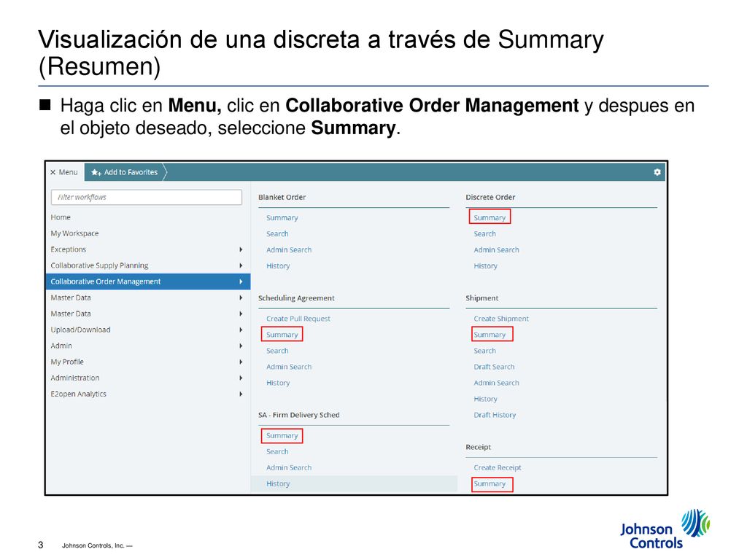Click Create Pull Request link

tap(298, 319)
